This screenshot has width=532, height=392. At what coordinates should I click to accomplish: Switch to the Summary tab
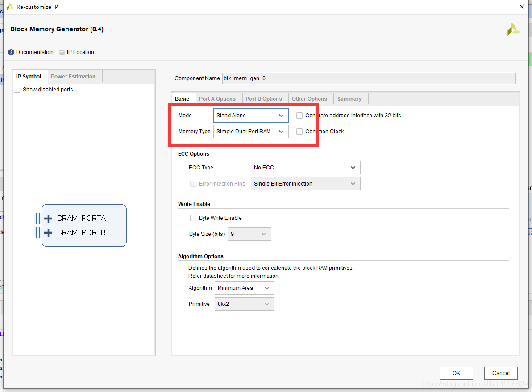[350, 98]
